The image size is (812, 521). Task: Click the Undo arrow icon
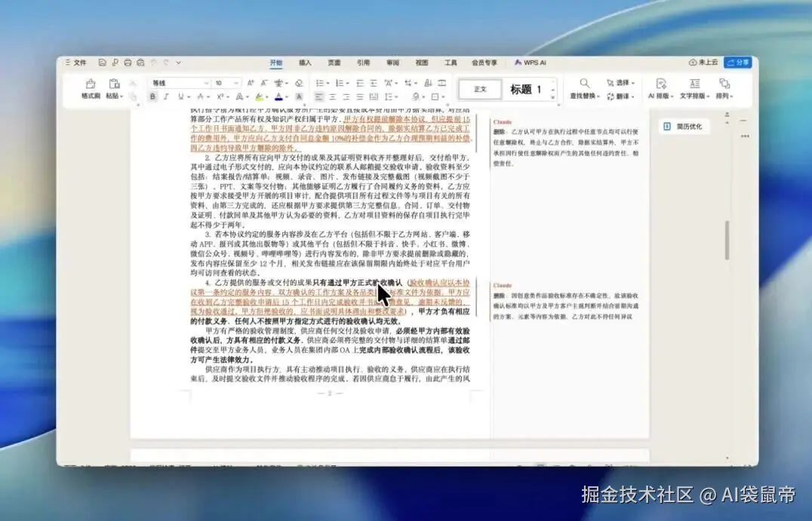(x=153, y=63)
